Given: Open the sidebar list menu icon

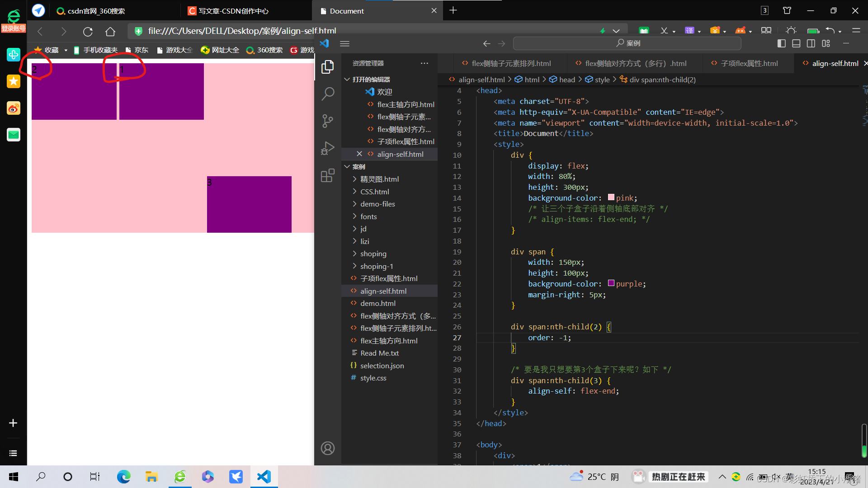Looking at the screenshot, I should (13, 453).
